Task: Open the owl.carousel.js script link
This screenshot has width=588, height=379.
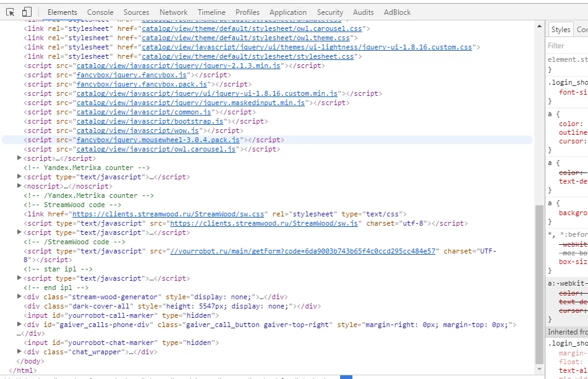Action: coord(156,149)
